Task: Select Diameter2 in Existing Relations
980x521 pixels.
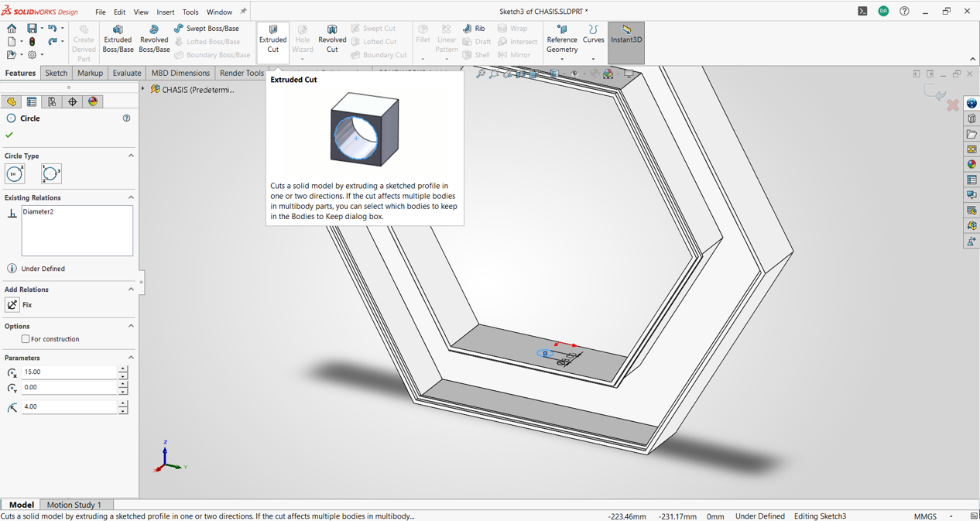Action: pyautogui.click(x=38, y=211)
